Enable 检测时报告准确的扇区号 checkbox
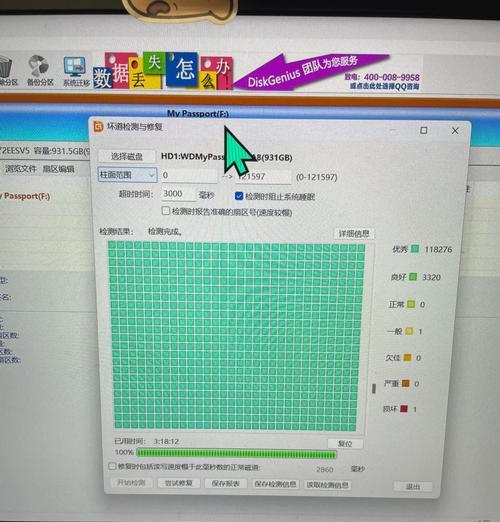The width and height of the screenshot is (500, 522). [x=165, y=211]
